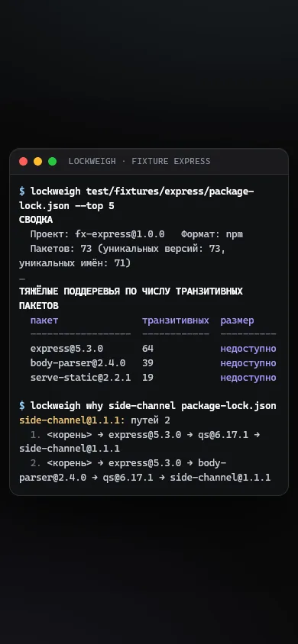Click the 'Проект: fx-express@1.0.0' text
Viewport: 298px width, 644px height.
coord(97,234)
